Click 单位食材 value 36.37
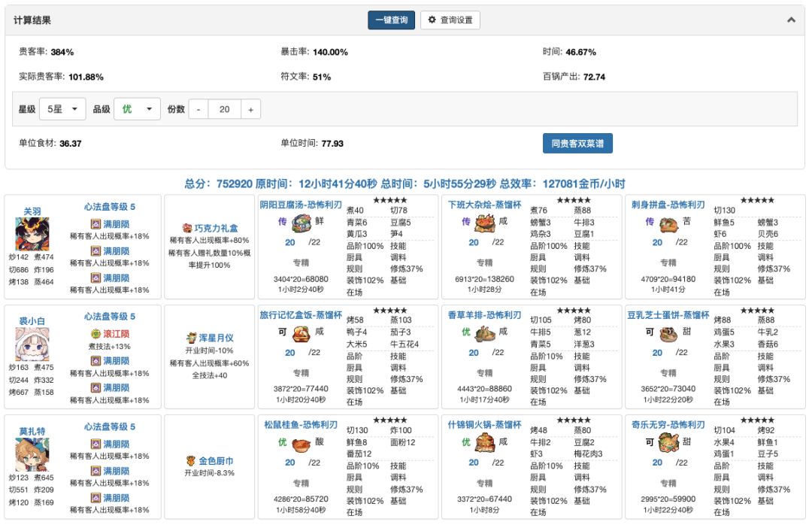Image resolution: width=812 pixels, height=528 pixels. [x=71, y=144]
